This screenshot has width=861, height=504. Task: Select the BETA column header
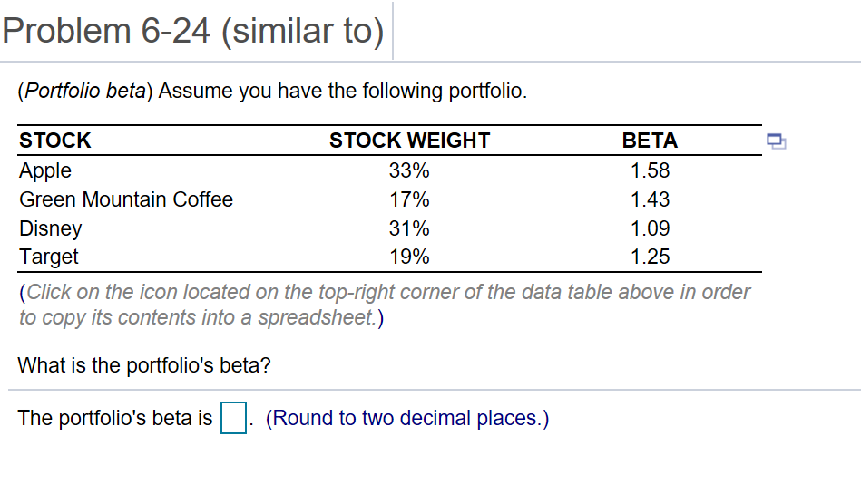coord(650,141)
